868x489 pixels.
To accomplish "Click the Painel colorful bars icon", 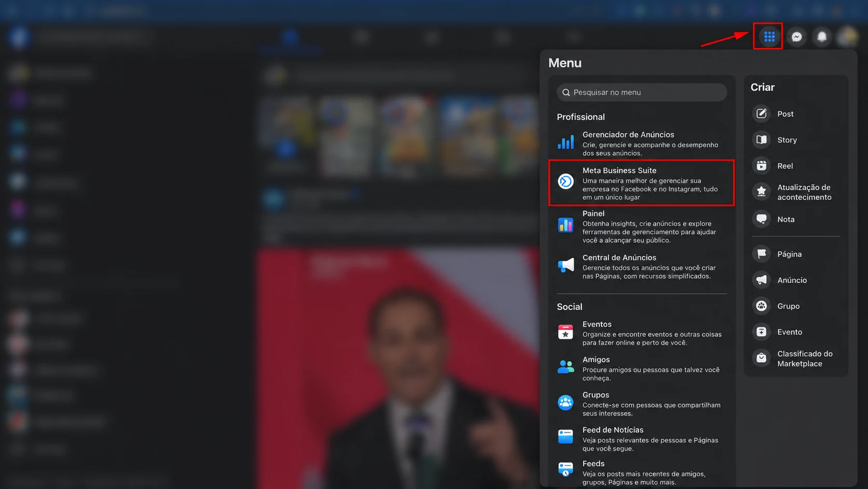I will click(565, 225).
